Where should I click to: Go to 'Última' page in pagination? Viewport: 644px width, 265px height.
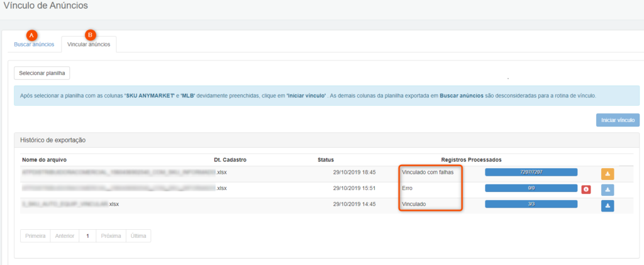[x=138, y=236]
